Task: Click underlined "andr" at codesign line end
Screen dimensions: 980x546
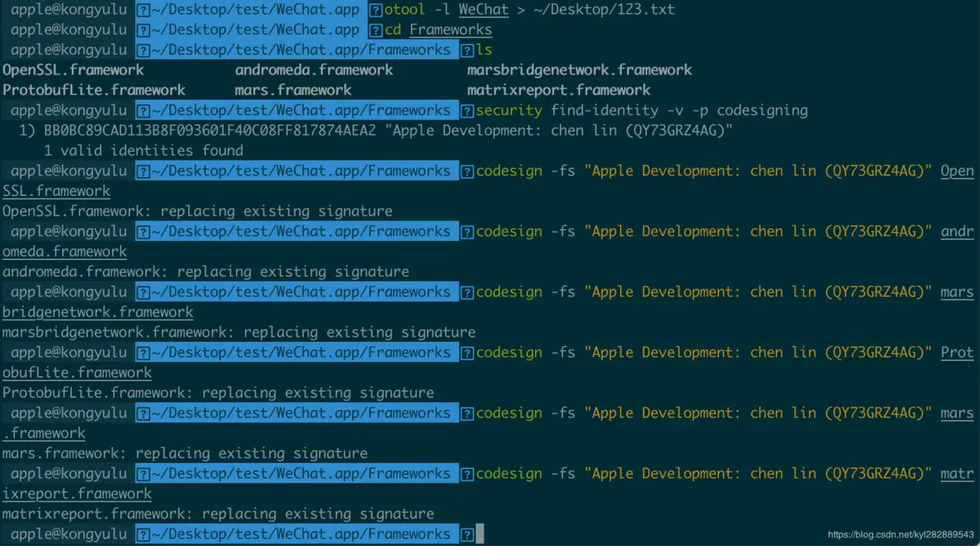Action: pos(957,232)
